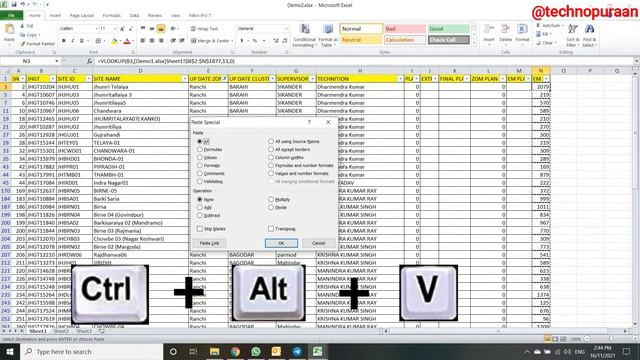
Task: Open the Sheet1 worksheet tab
Action: pyautogui.click(x=38, y=331)
